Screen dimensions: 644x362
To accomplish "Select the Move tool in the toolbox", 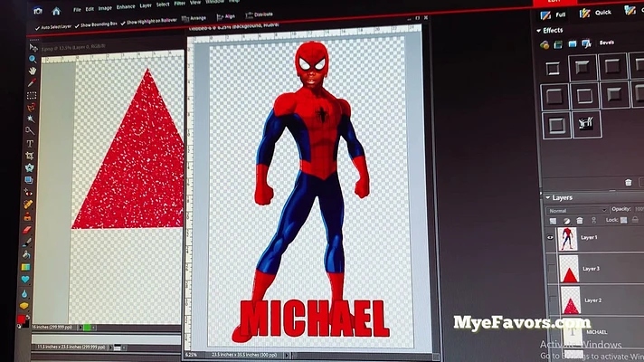I will point(33,48).
